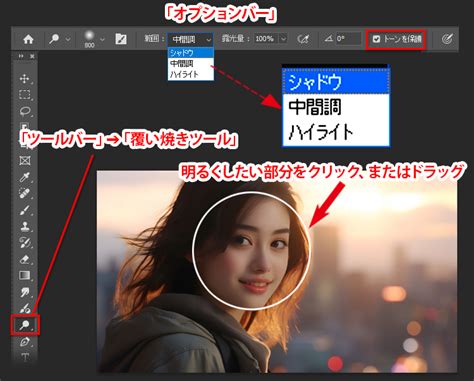
Task: Expand the tool preset picker arrow beside Dodge icon
Action: (x=68, y=39)
